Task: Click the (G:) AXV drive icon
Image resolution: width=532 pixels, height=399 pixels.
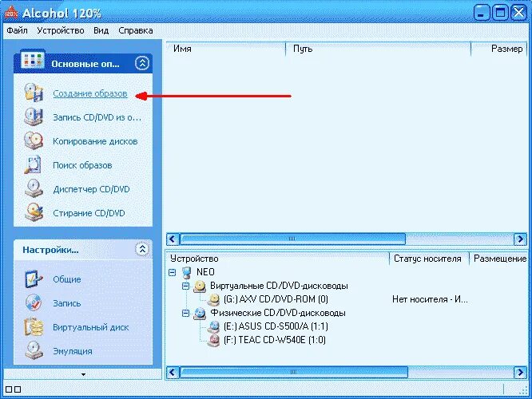Action: point(214,300)
